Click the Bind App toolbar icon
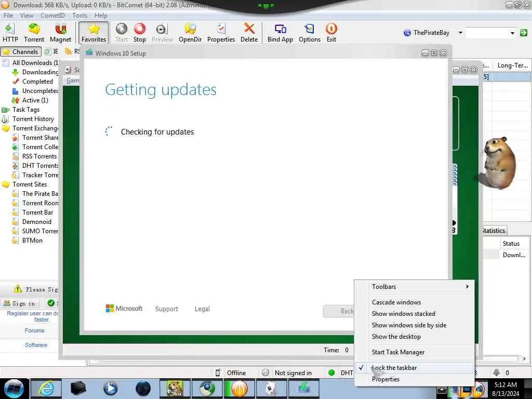Viewport: 532px width, 399px height. pyautogui.click(x=280, y=33)
